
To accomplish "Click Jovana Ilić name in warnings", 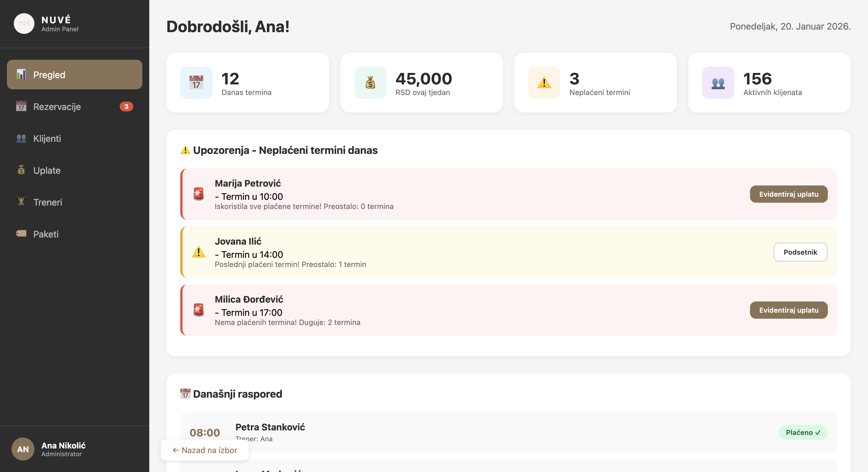I will (238, 241).
